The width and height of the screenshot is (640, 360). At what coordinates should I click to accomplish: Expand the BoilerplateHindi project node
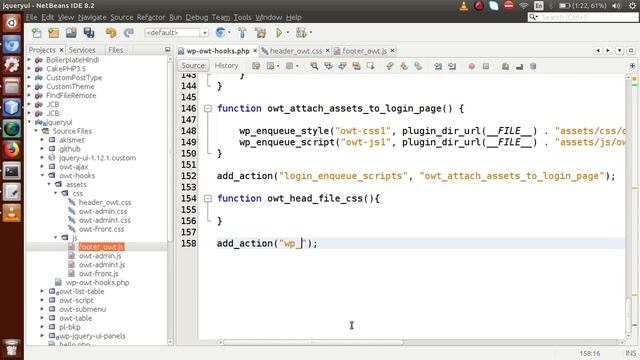(x=29, y=60)
